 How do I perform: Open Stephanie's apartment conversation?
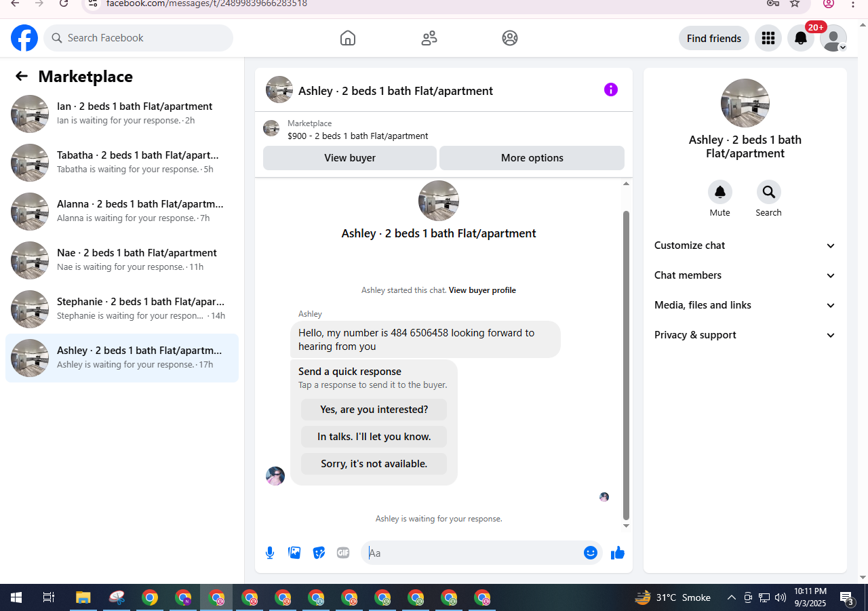pyautogui.click(x=122, y=309)
